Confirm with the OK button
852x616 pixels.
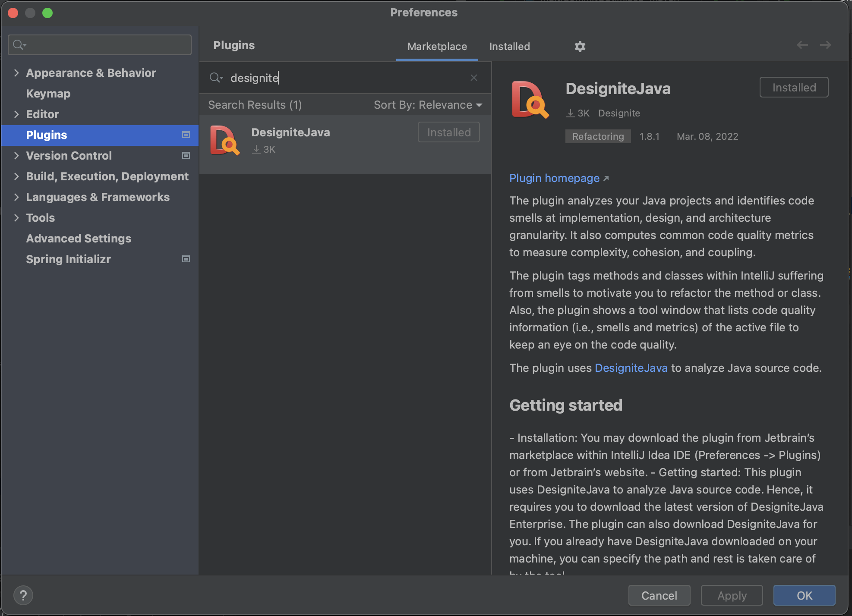pyautogui.click(x=804, y=595)
